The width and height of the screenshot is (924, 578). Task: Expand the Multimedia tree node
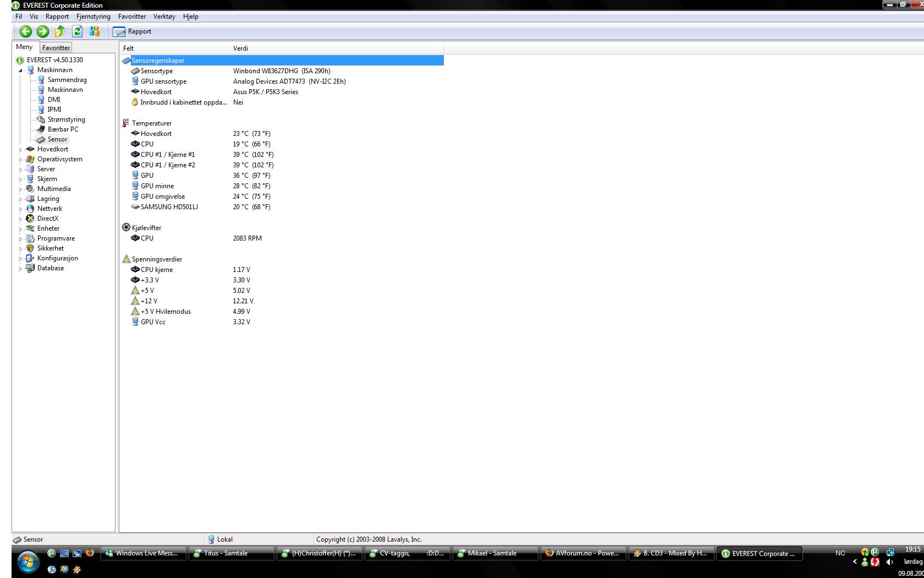coord(21,189)
